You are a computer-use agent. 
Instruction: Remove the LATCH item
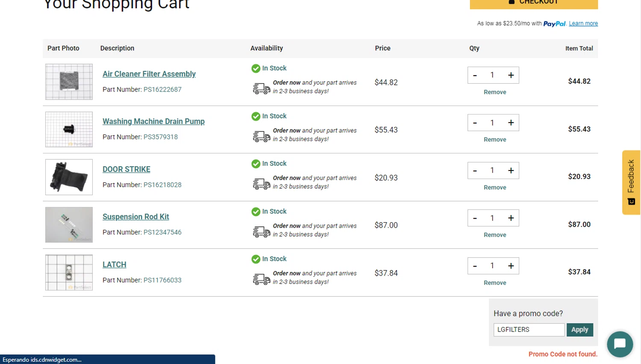point(495,283)
